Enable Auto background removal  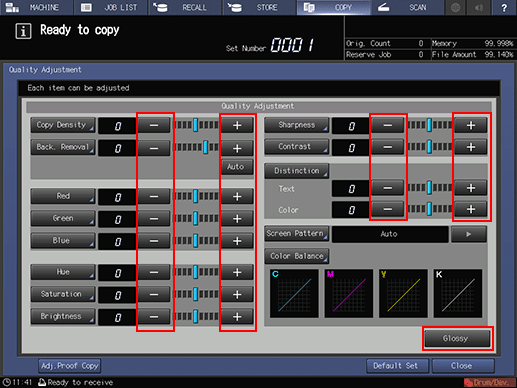pyautogui.click(x=237, y=167)
